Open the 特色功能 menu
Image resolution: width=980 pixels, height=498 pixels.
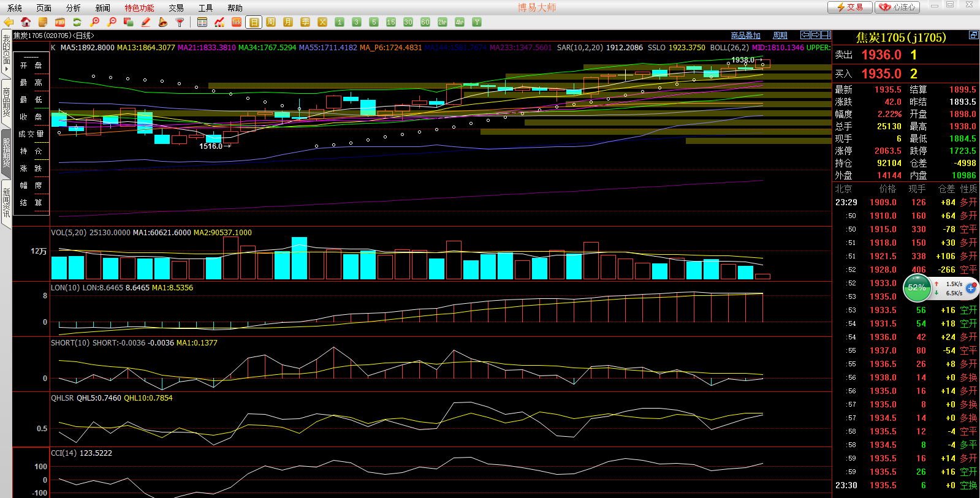click(x=139, y=8)
